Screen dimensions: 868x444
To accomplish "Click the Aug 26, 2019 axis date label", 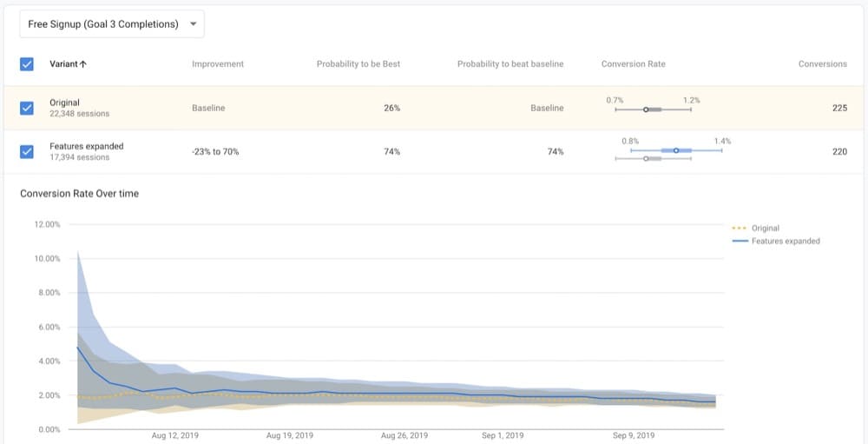I will click(405, 435).
